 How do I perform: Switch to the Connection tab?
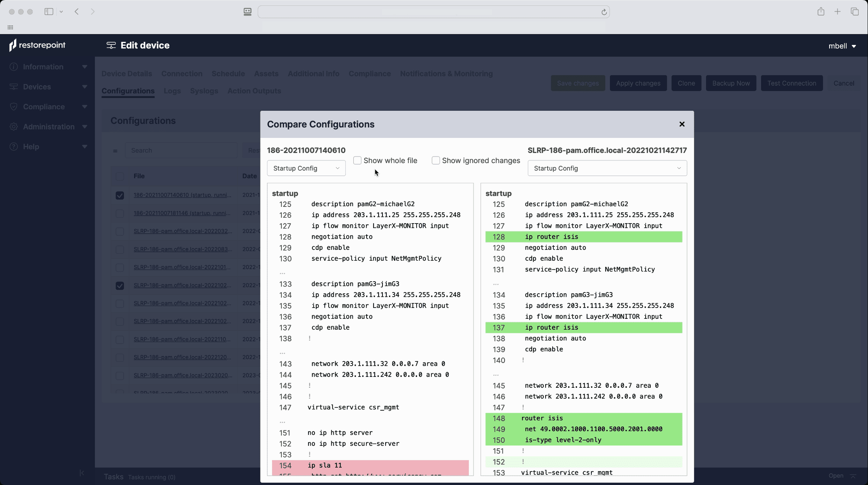coord(182,74)
